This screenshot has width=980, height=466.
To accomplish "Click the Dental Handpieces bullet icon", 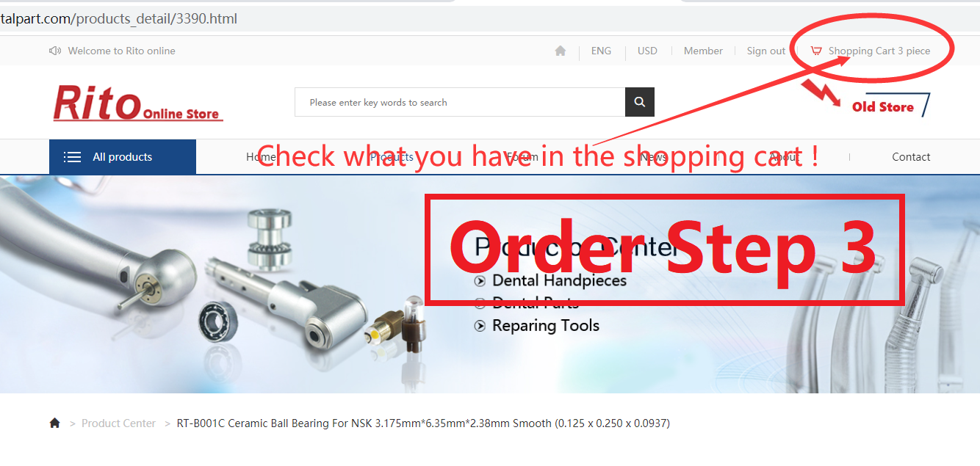I will pos(480,281).
